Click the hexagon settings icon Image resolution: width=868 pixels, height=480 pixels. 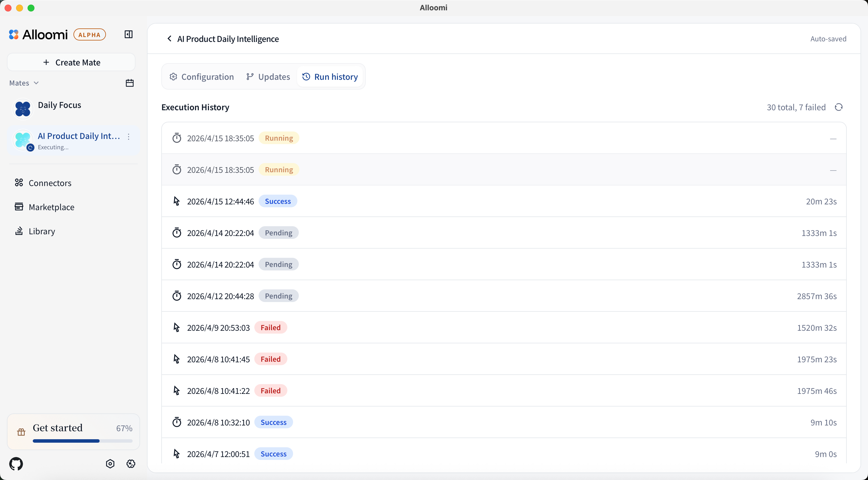tap(110, 464)
